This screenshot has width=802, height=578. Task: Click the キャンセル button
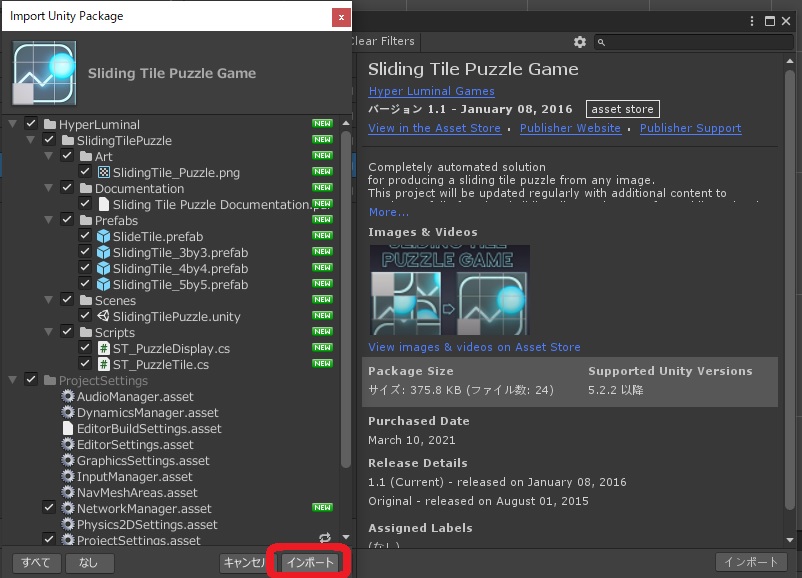coord(245,563)
